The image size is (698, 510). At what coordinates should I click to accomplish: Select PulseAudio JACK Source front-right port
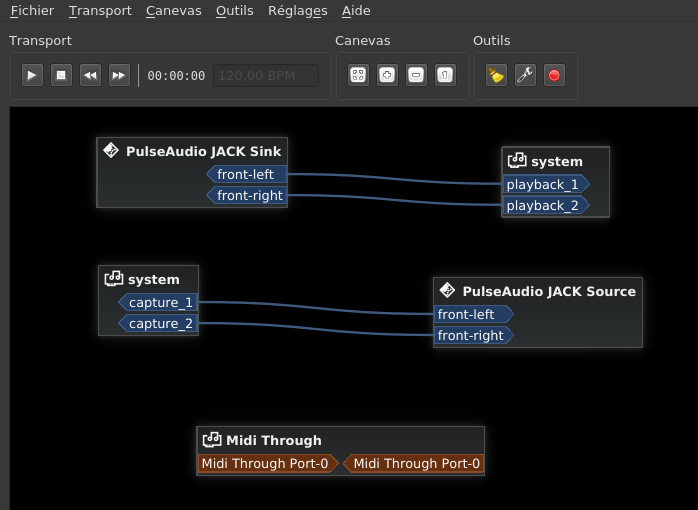(471, 336)
